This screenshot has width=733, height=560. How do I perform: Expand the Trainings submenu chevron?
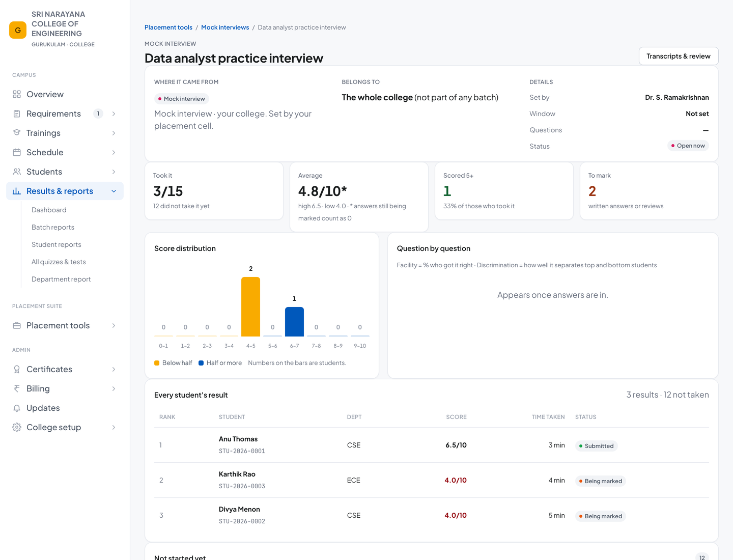pyautogui.click(x=114, y=133)
